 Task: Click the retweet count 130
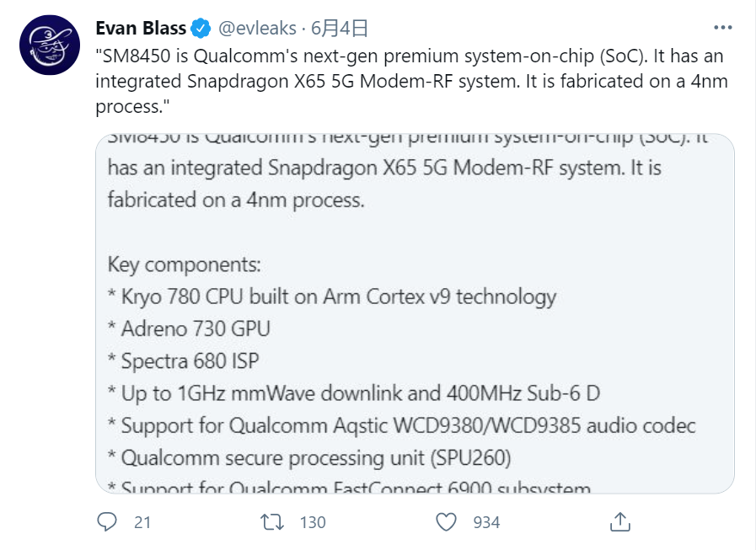[313, 522]
